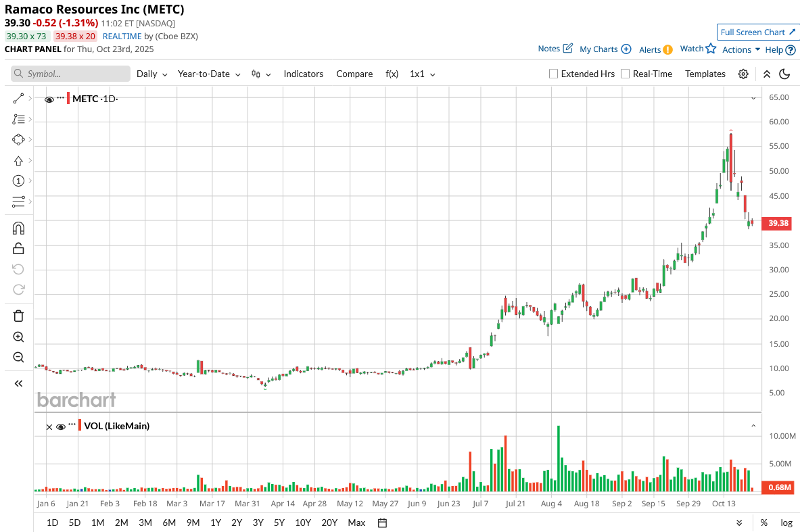This screenshot has height=532, width=800.
Task: Select the 5Y time range
Action: pos(279,523)
